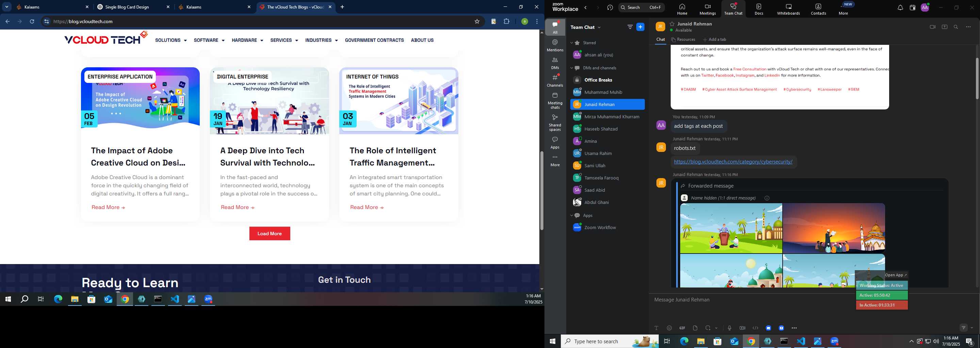This screenshot has width=980, height=348.
Task: Start a video call with Junaid Rehman
Action: click(932, 27)
